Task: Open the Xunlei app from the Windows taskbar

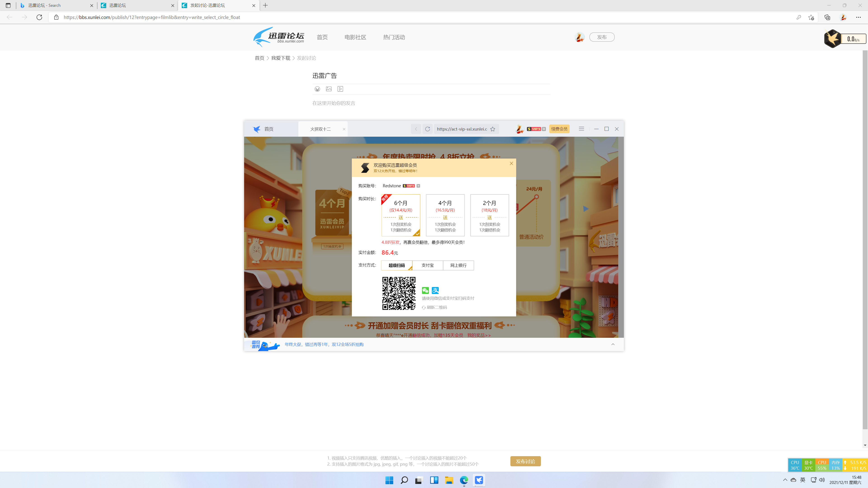Action: (x=479, y=480)
